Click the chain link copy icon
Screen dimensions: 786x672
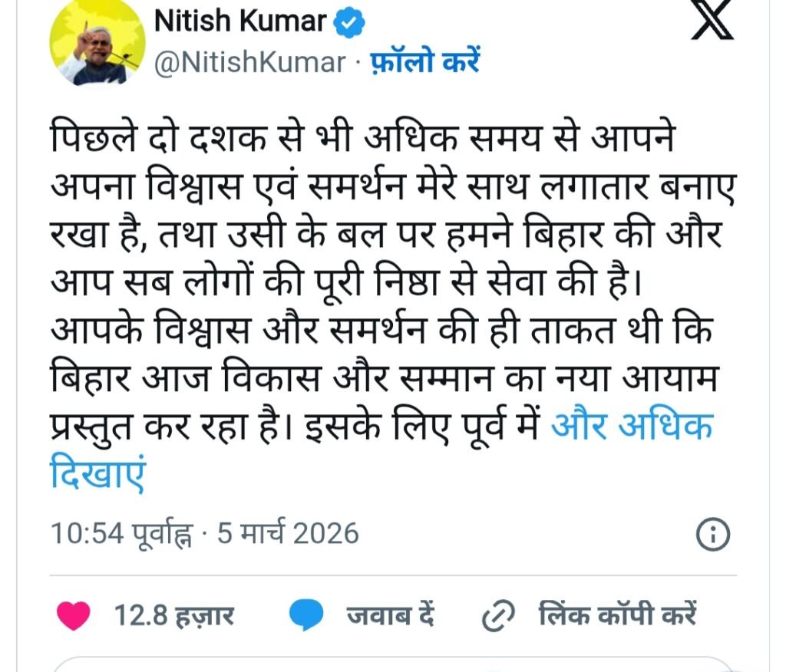[497, 615]
